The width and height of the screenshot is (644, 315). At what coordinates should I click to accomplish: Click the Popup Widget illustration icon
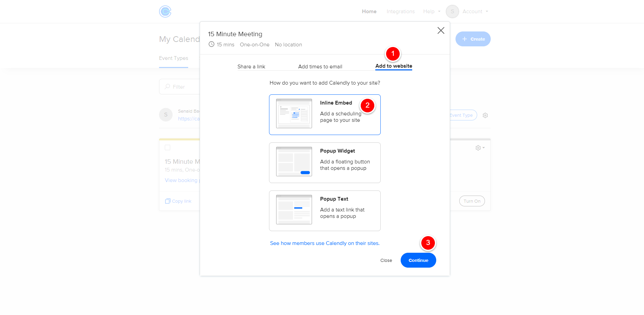(294, 162)
